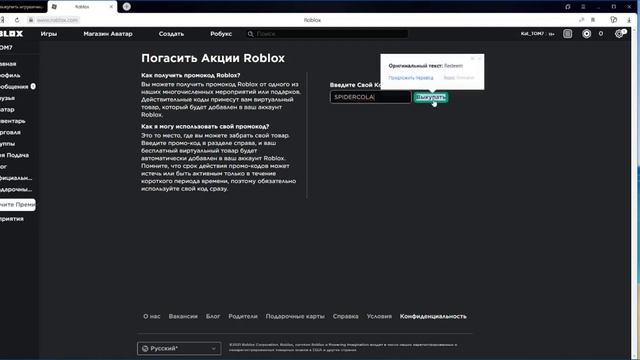The height and width of the screenshot is (360, 640).
Task: Click the search magnifier icon
Action: coord(250,34)
